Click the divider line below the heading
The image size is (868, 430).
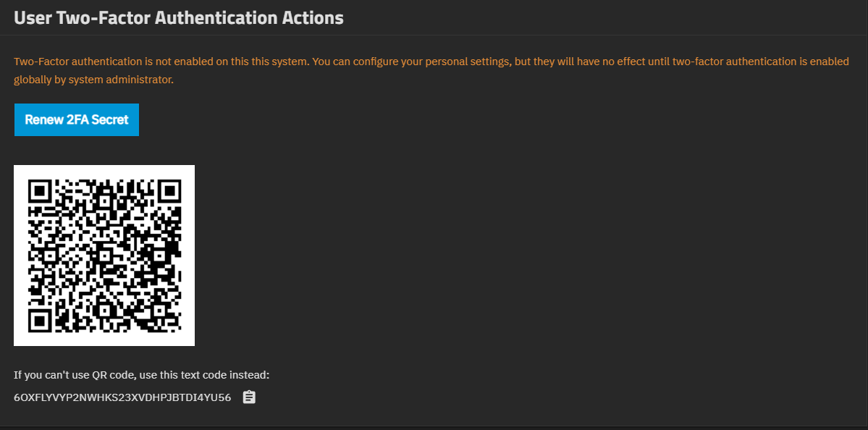pos(434,35)
